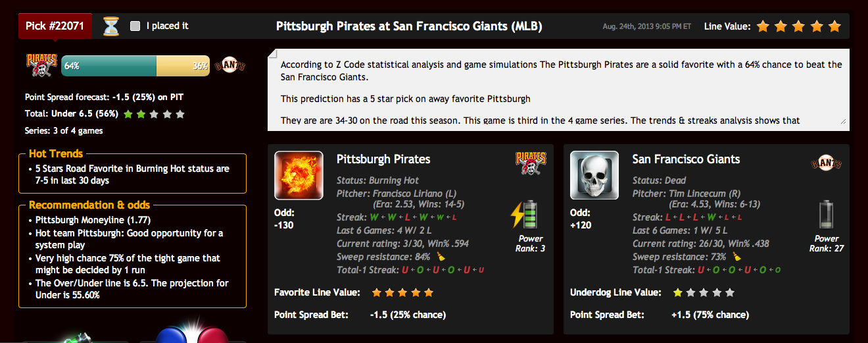
Task: Click the burning fireball status icon
Action: (299, 175)
